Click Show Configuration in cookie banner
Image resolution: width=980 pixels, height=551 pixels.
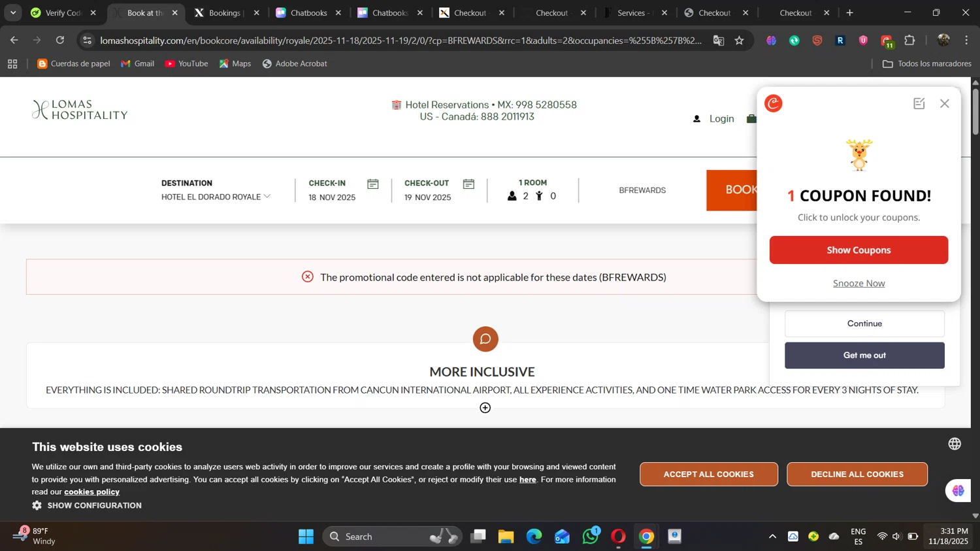coord(94,505)
